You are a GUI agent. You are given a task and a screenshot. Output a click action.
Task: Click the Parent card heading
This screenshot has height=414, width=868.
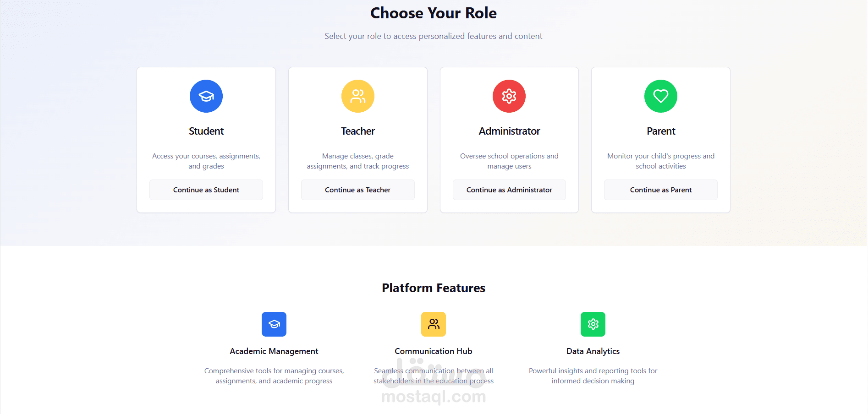tap(661, 131)
